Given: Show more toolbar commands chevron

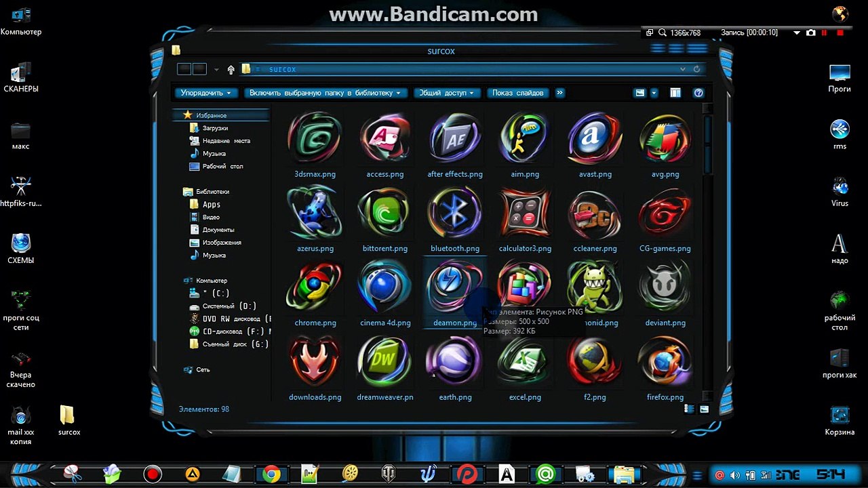Looking at the screenshot, I should pyautogui.click(x=559, y=93).
